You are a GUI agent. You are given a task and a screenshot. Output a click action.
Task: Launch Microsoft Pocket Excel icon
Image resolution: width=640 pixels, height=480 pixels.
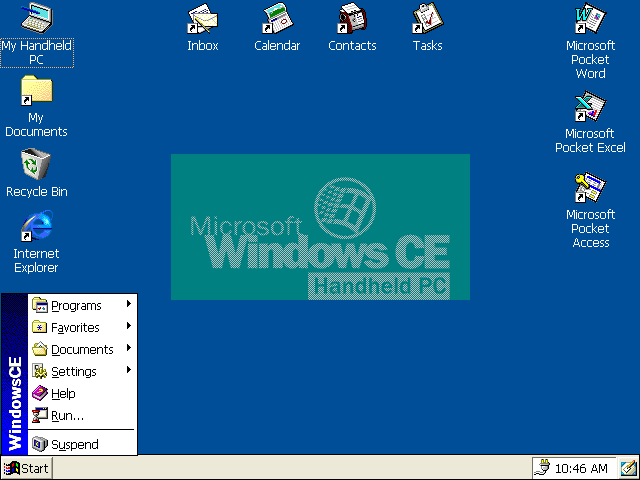(x=590, y=107)
